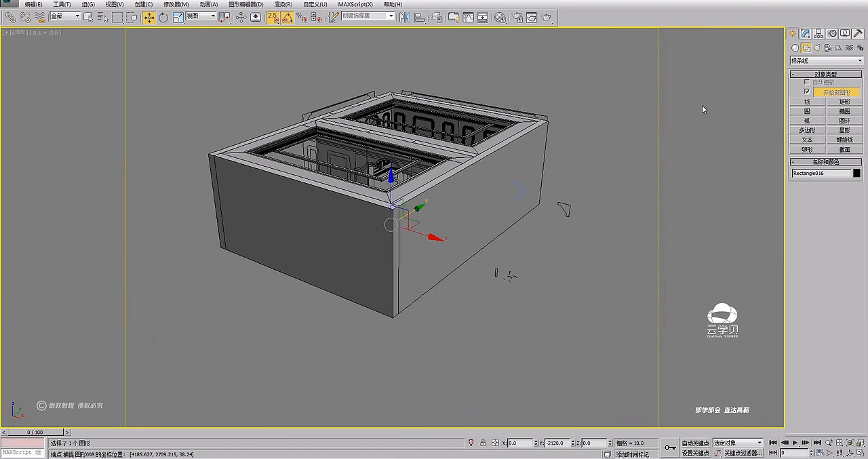
Task: Open Select by Name list
Action: [103, 17]
